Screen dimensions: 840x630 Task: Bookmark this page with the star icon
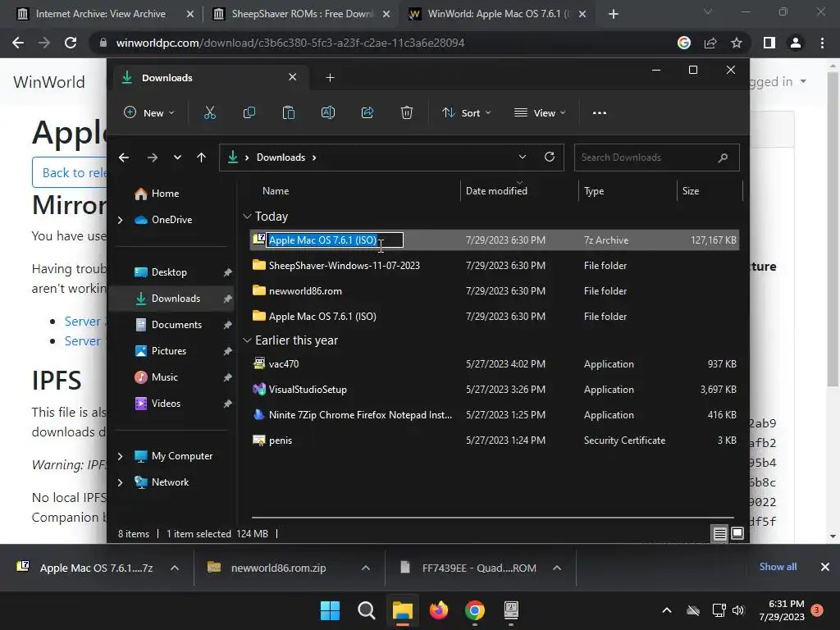coord(737,43)
